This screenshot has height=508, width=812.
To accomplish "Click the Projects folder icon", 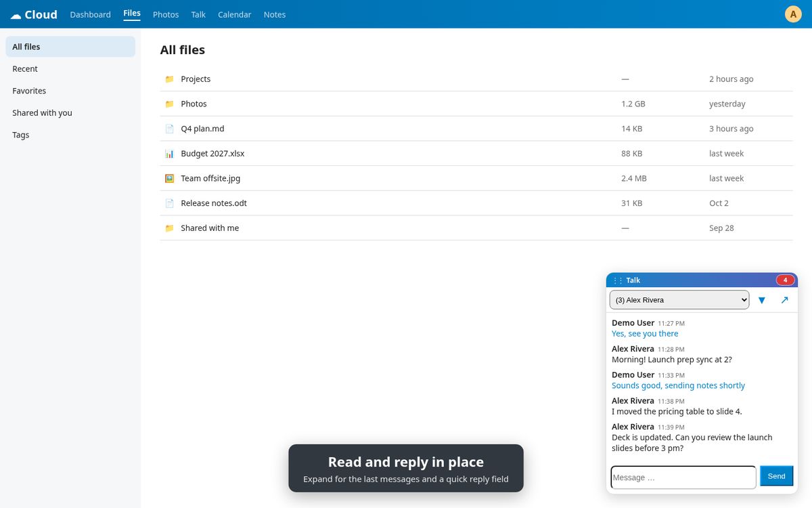I will tap(169, 79).
